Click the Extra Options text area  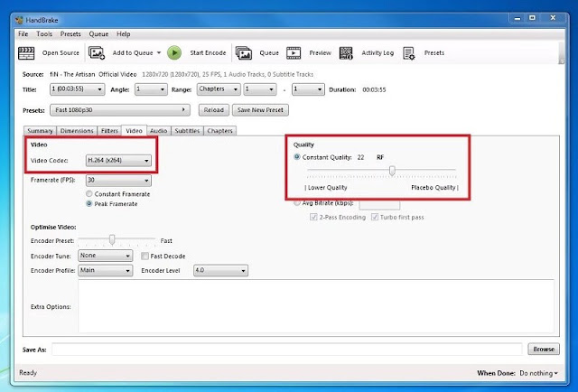(x=316, y=306)
